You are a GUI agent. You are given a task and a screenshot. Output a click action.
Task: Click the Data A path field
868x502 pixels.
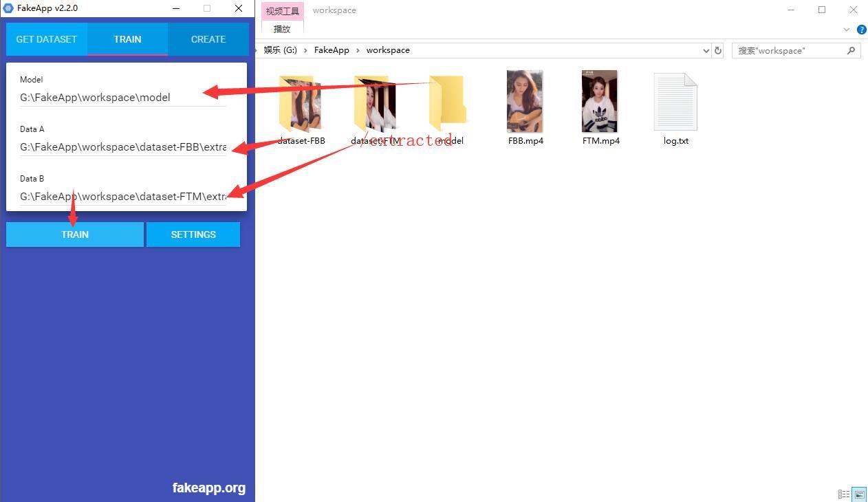(123, 146)
